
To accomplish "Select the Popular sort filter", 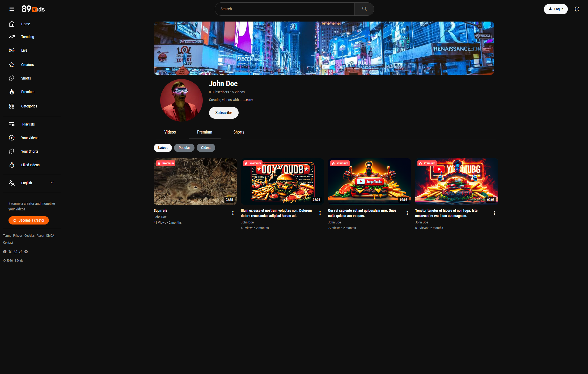I will click(x=184, y=148).
